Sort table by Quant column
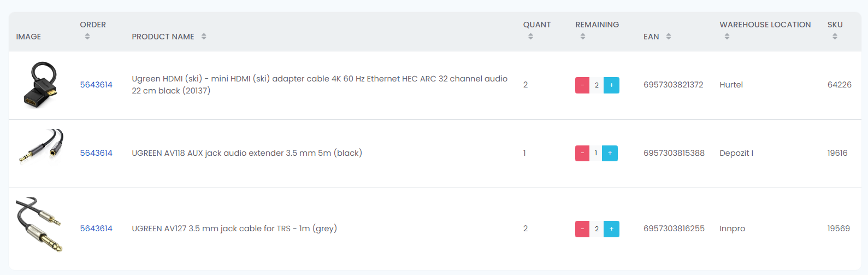Viewport: 868px width, 275px height. [x=530, y=37]
